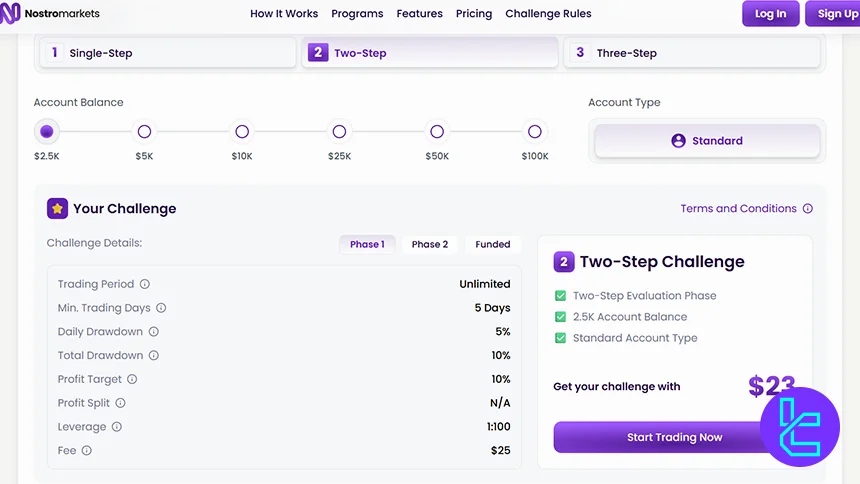Click the info icon beside Trading Period

(x=145, y=284)
